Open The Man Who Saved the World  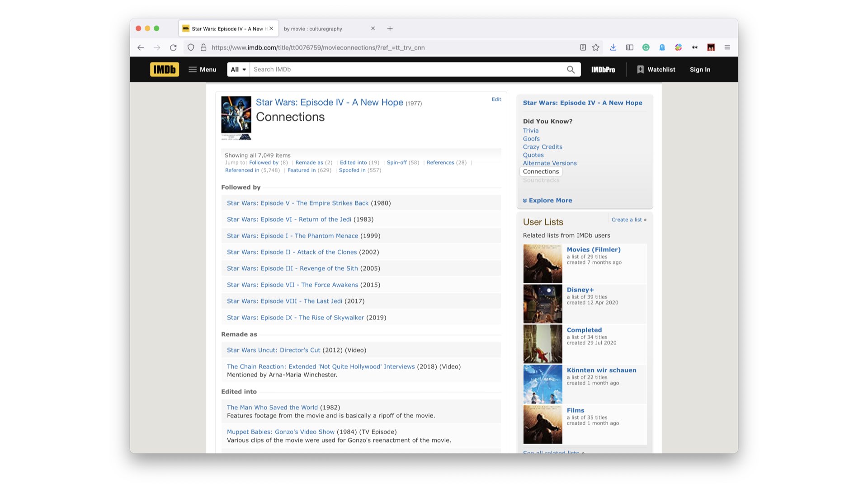(272, 408)
